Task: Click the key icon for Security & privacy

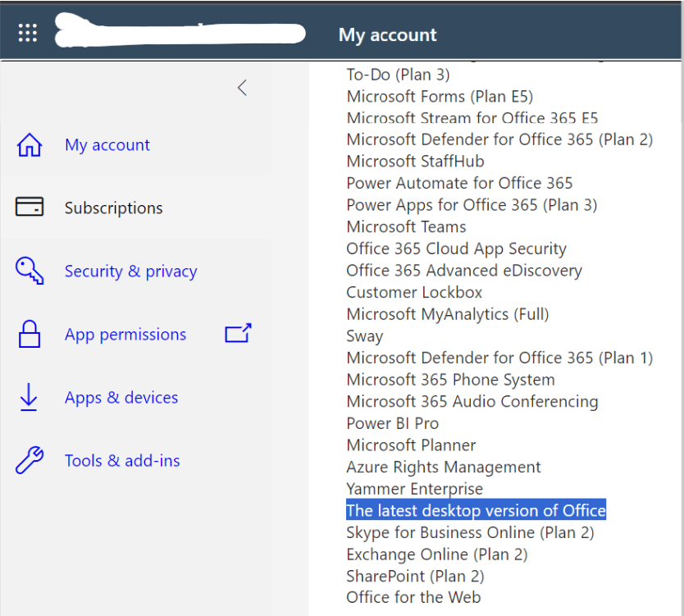Action: pos(30,271)
